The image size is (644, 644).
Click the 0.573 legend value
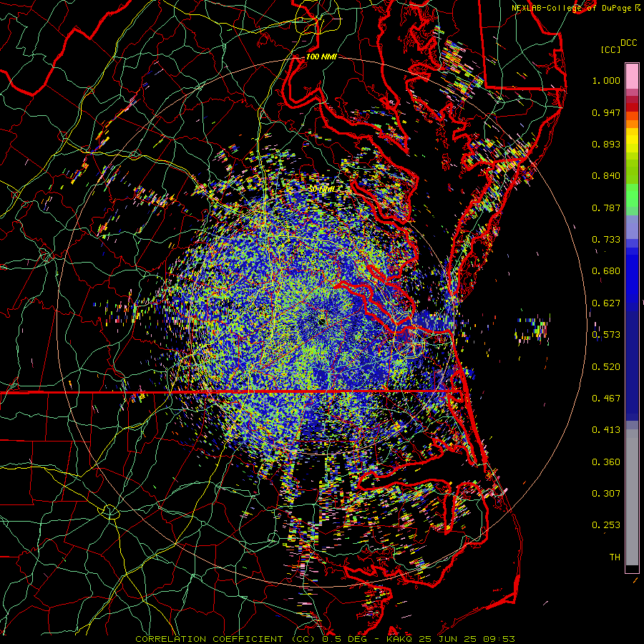[x=606, y=335]
